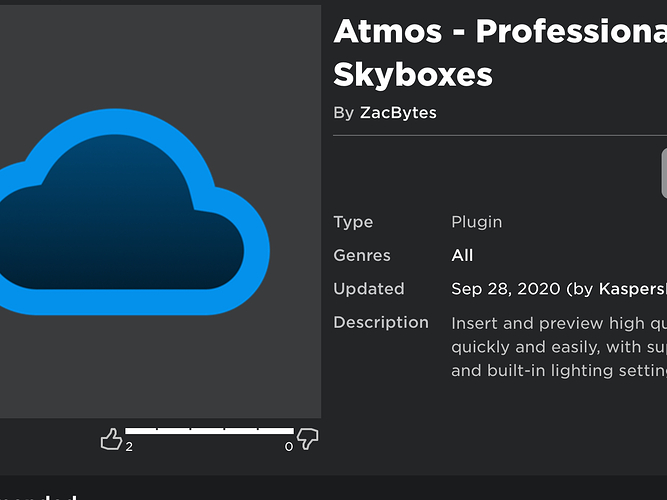Click the Type label
The height and width of the screenshot is (500, 667).
tap(353, 222)
